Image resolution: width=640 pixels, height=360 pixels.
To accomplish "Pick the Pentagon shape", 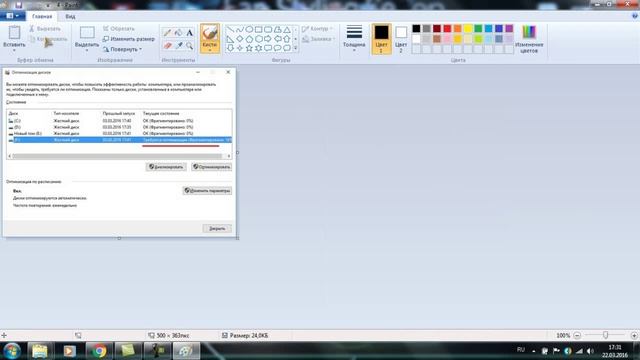I will pyautogui.click(x=249, y=39).
